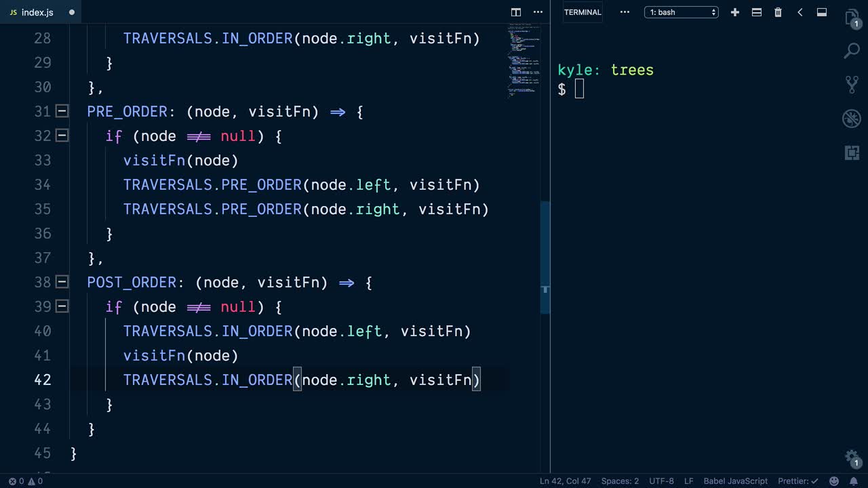Open the Source Control view

point(852,85)
